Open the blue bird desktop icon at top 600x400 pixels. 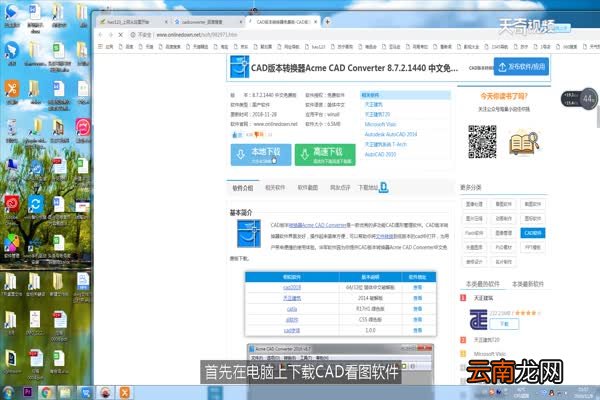click(11, 12)
